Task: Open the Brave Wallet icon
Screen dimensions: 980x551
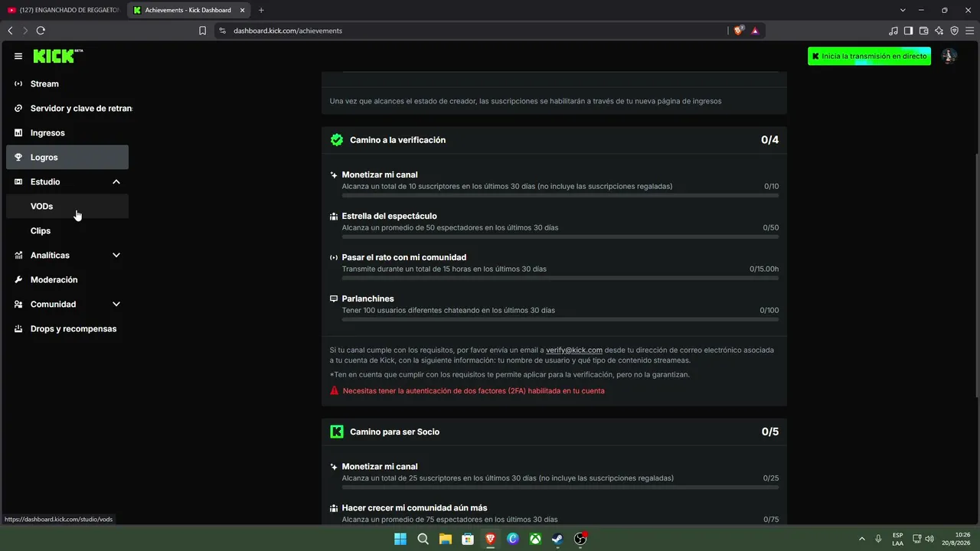Action: click(x=924, y=31)
